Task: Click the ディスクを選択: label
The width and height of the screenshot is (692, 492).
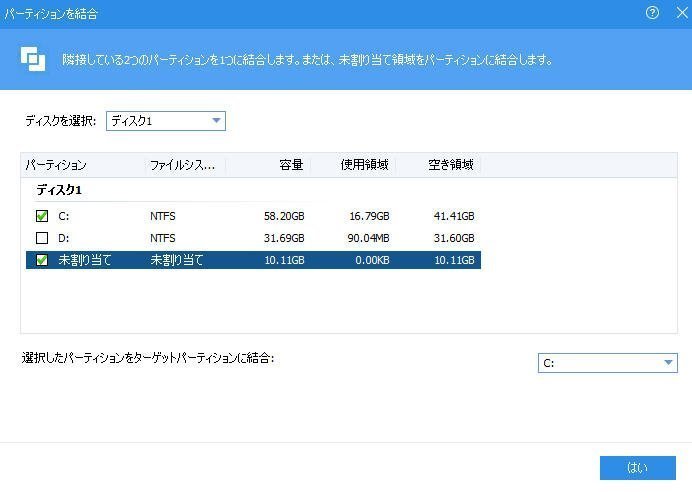Action: coord(60,120)
